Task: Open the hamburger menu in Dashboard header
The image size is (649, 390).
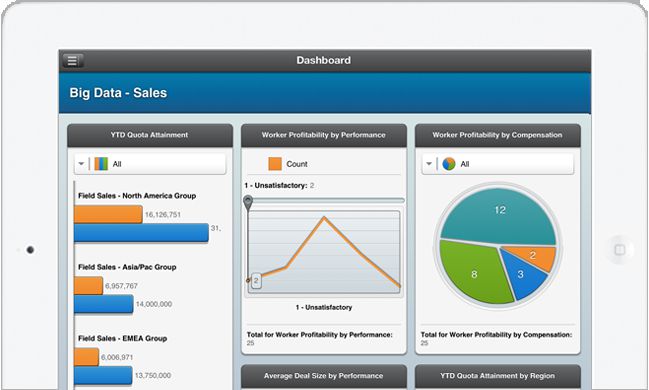Action: click(x=73, y=60)
